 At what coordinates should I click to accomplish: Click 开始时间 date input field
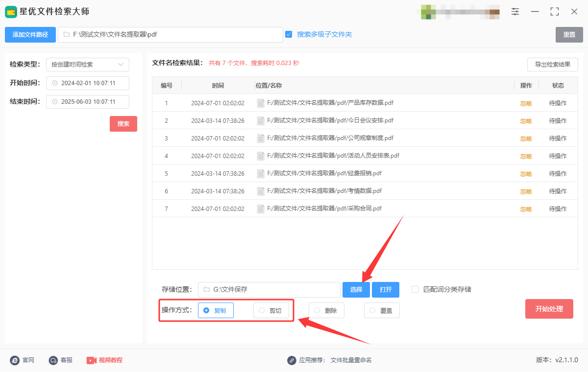[x=88, y=83]
